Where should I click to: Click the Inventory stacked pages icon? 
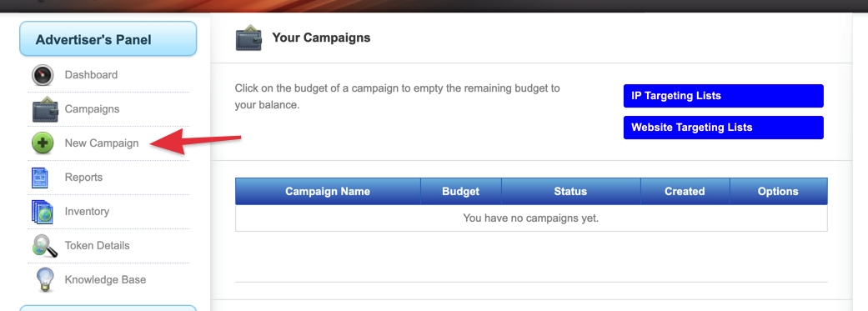click(x=42, y=212)
